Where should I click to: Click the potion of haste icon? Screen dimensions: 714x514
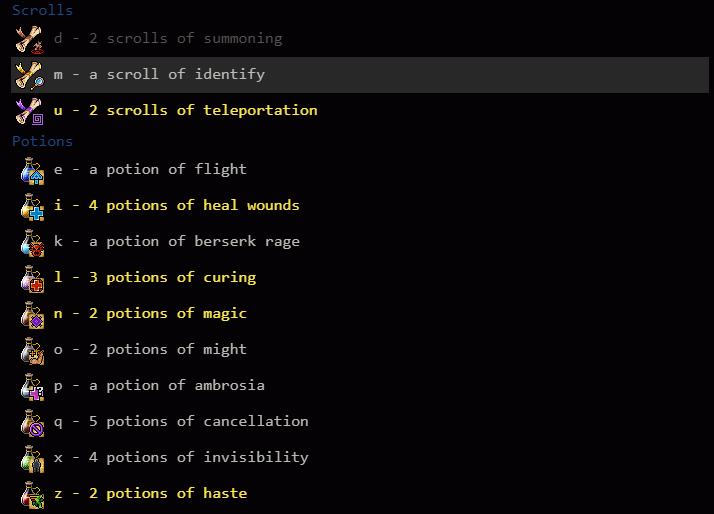click(x=32, y=494)
